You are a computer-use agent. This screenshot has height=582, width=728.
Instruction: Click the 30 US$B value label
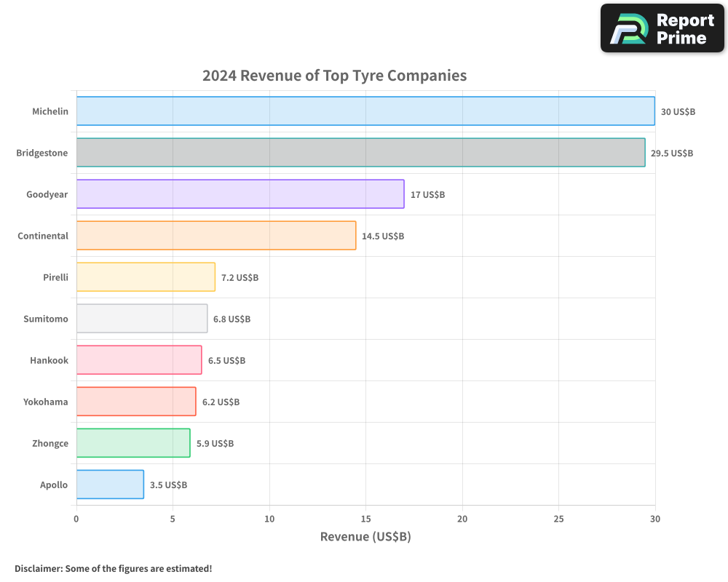click(678, 111)
